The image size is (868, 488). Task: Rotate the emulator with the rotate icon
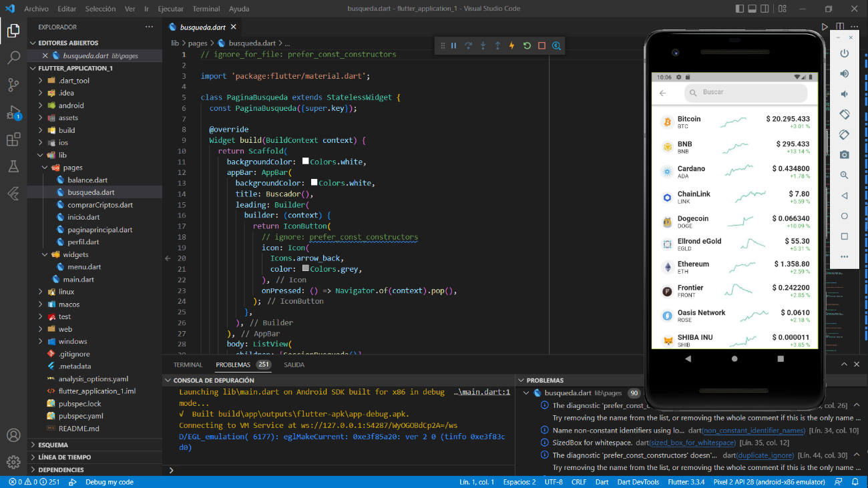[x=844, y=115]
